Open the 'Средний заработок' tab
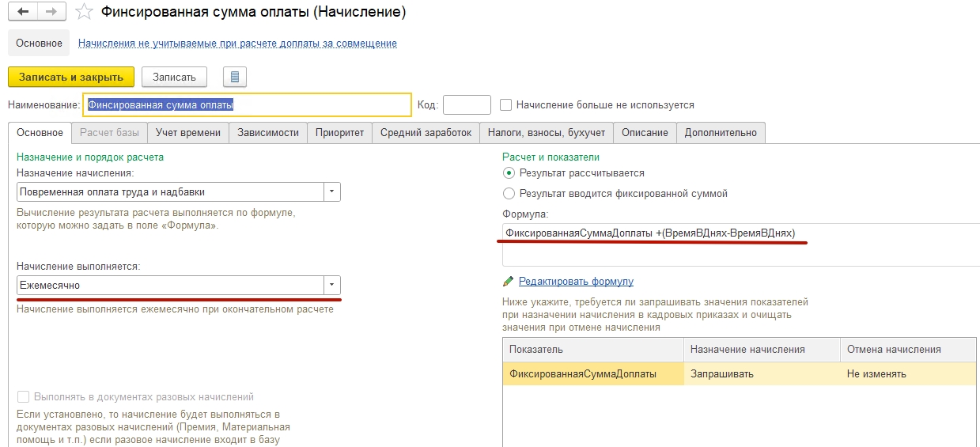 coord(426,133)
